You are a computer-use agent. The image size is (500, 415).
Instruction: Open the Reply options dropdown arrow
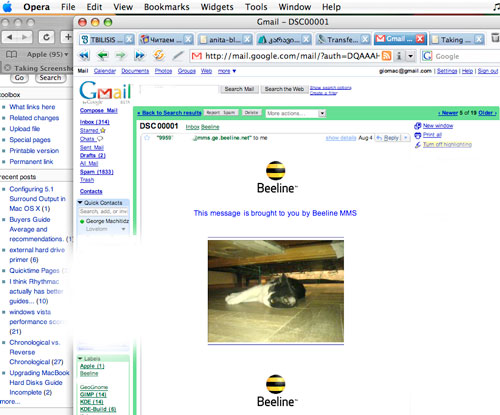click(x=406, y=138)
